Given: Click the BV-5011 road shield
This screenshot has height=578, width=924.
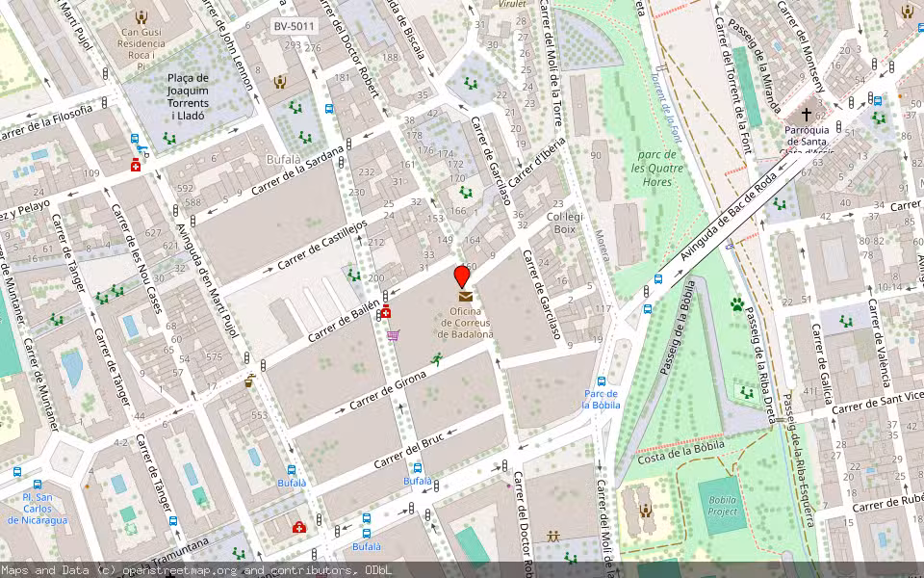Looking at the screenshot, I should [x=295, y=26].
